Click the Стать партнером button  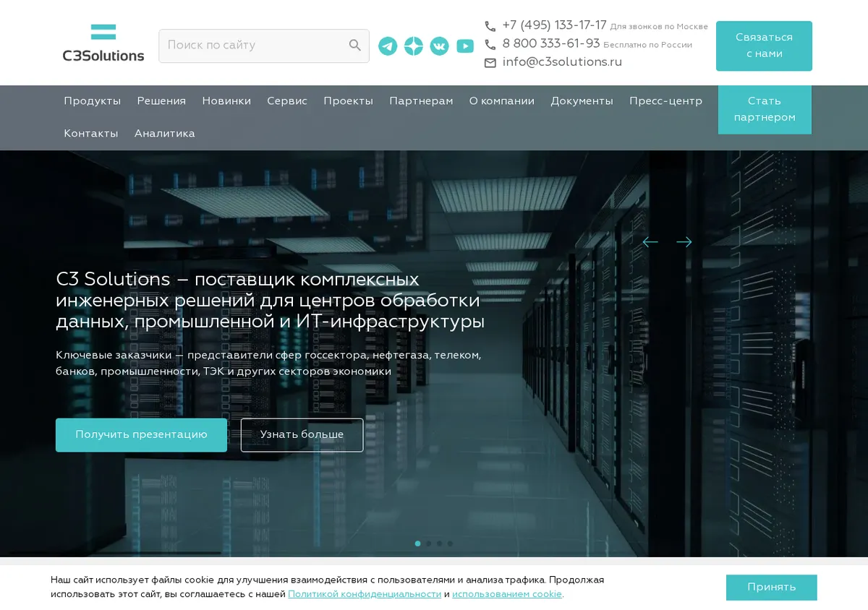coord(765,110)
